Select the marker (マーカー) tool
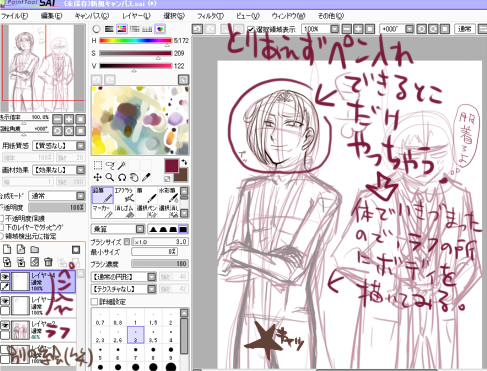The height and width of the screenshot is (371, 487). [102, 211]
